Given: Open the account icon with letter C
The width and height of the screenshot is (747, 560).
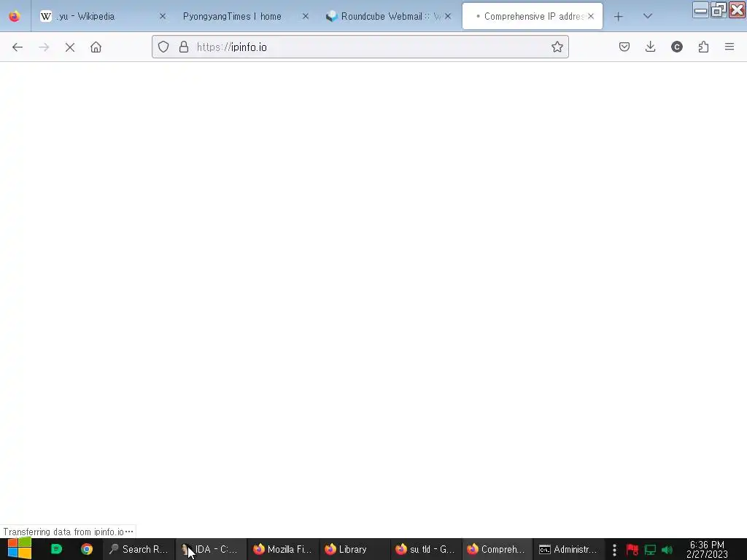Looking at the screenshot, I should pos(677,47).
